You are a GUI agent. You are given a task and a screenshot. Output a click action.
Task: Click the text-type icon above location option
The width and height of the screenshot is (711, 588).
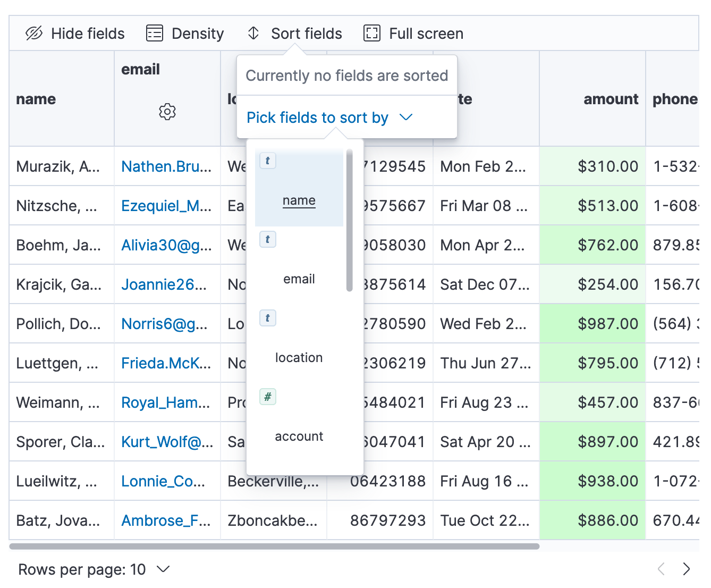click(x=267, y=318)
